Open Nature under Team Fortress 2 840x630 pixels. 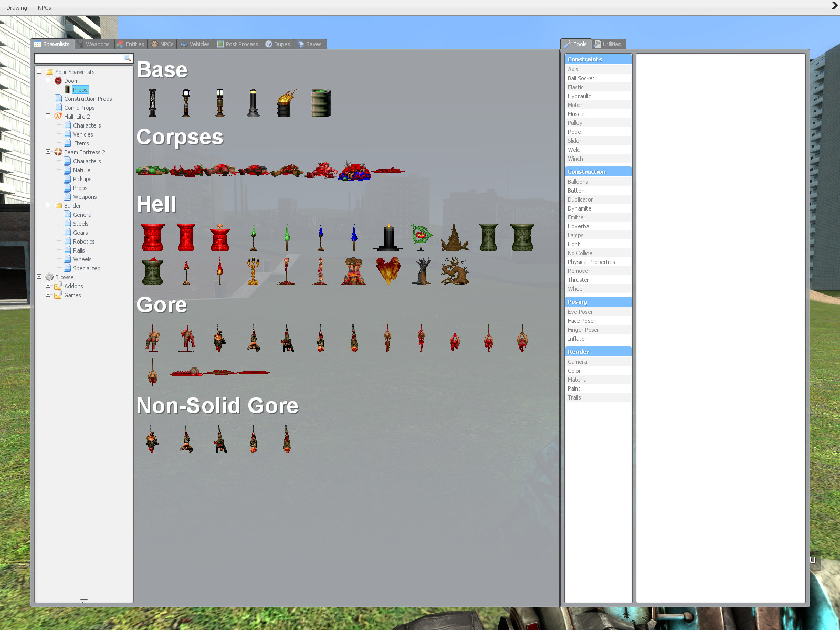(82, 170)
